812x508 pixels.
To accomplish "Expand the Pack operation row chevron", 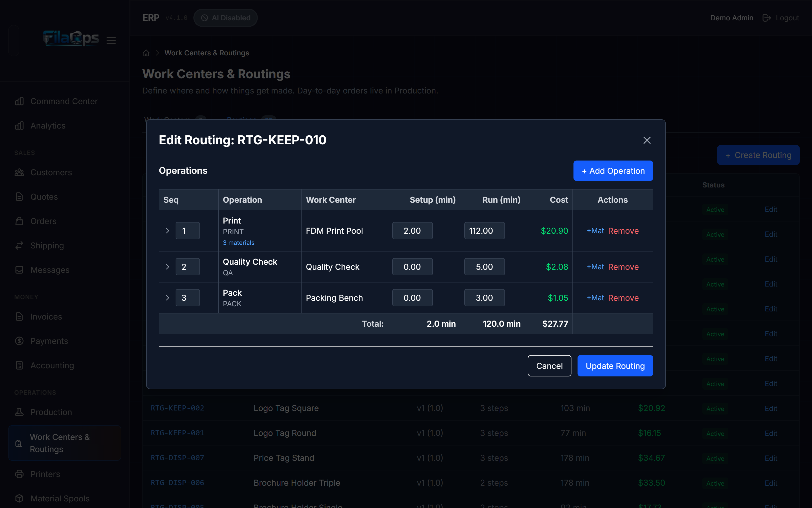I will point(167,298).
